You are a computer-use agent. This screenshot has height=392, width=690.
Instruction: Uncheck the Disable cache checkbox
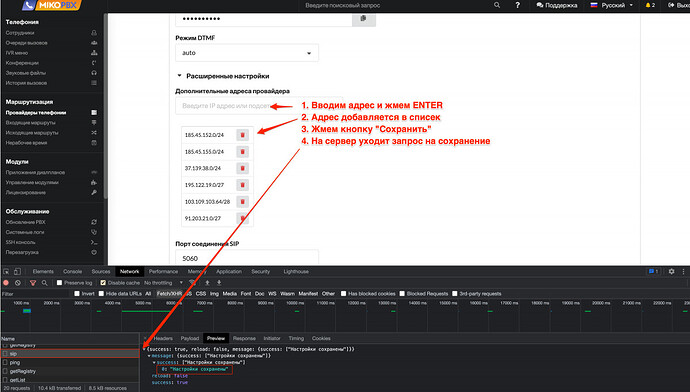[x=103, y=283]
